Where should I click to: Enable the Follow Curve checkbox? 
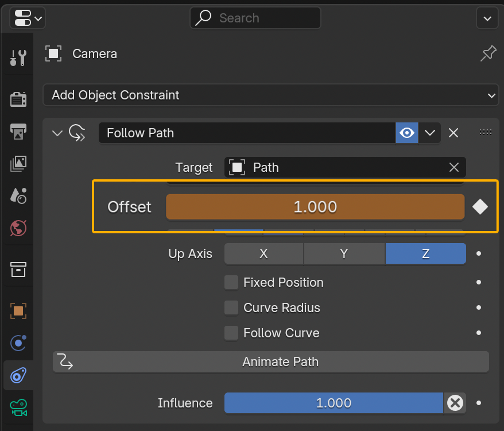point(231,333)
